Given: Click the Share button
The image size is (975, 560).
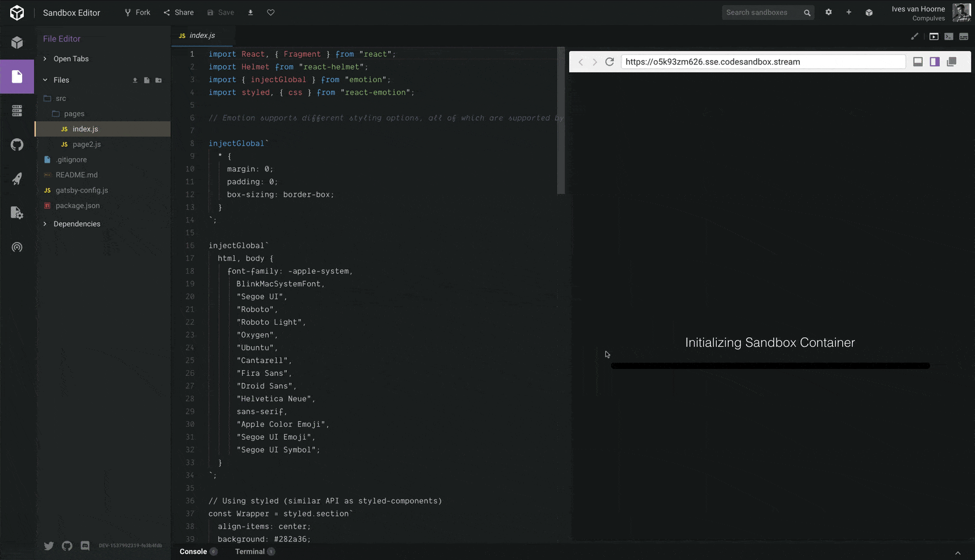Looking at the screenshot, I should click(179, 12).
